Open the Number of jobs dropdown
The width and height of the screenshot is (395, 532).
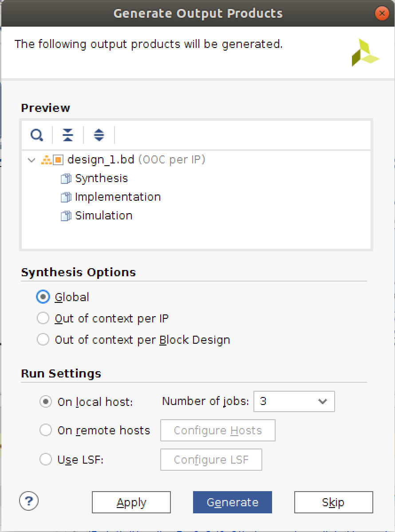pyautogui.click(x=294, y=401)
